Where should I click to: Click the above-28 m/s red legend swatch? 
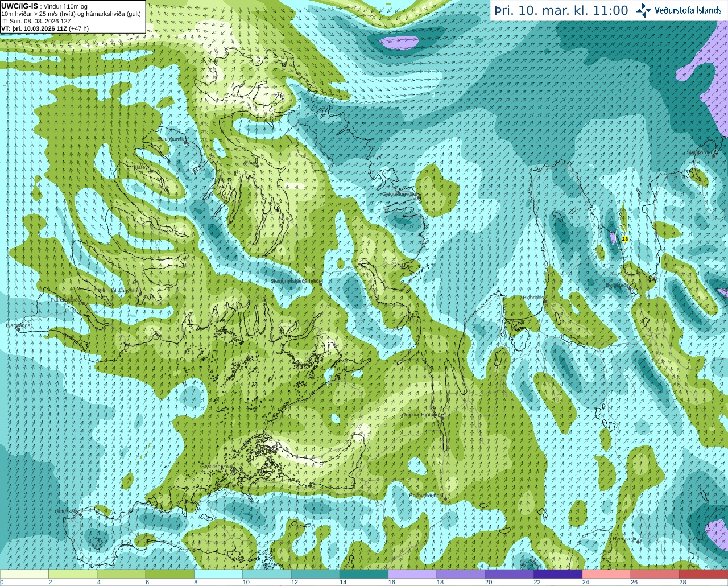point(704,574)
